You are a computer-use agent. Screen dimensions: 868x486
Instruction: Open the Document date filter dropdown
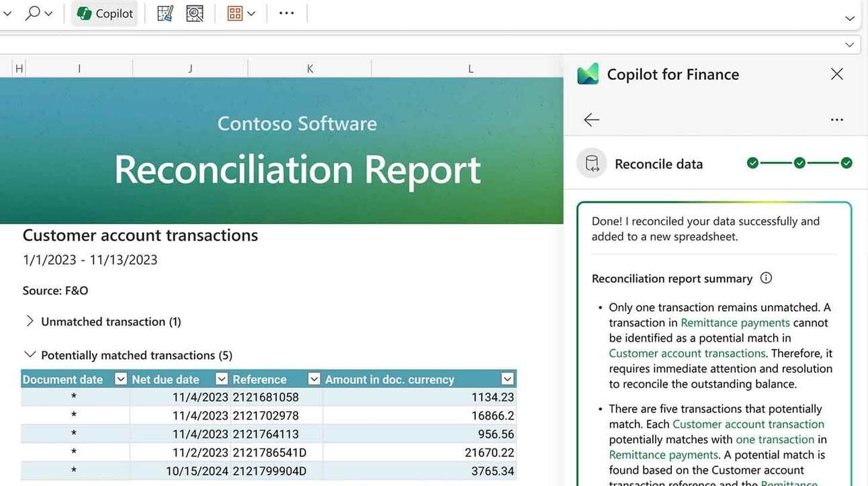coord(121,379)
